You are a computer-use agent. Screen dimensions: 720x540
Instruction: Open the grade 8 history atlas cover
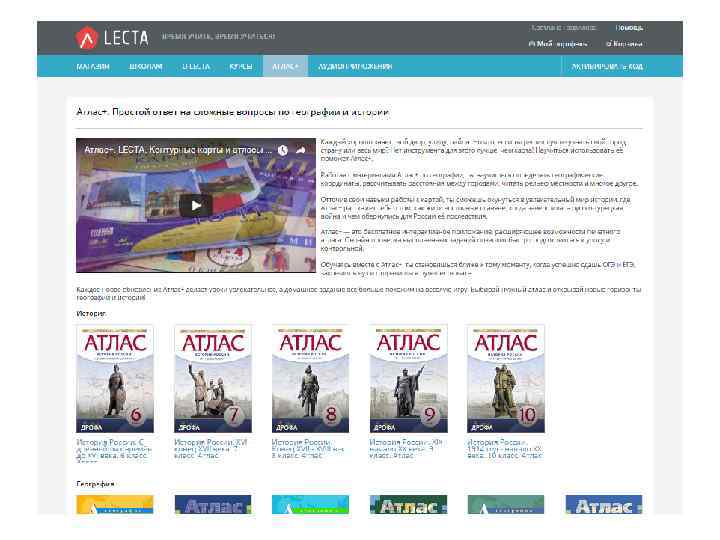(x=310, y=379)
